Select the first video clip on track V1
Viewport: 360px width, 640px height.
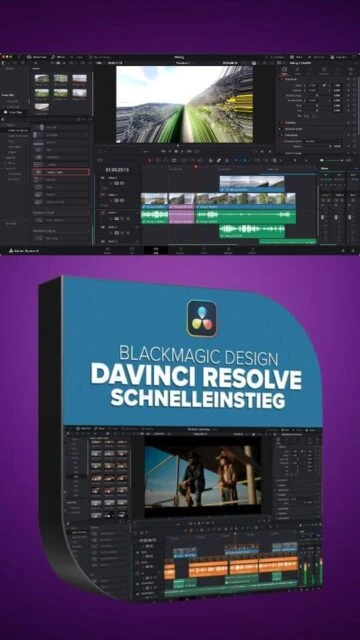154,201
